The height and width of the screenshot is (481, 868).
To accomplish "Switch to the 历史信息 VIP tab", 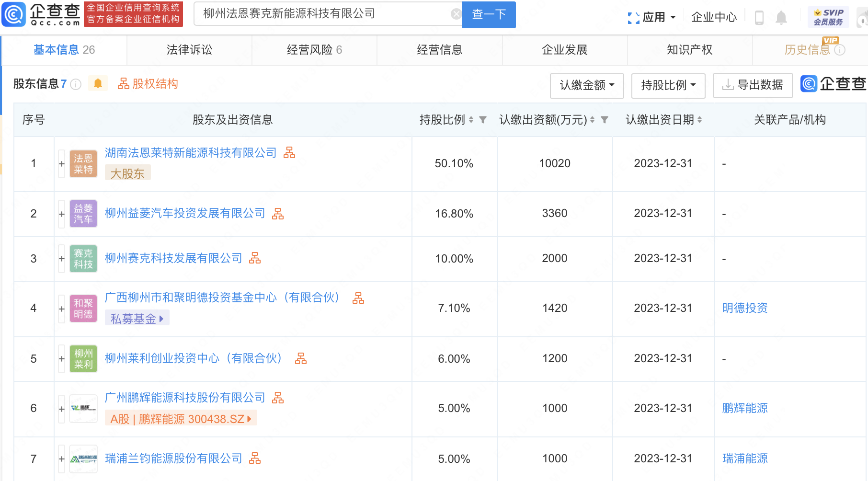I will (x=810, y=50).
